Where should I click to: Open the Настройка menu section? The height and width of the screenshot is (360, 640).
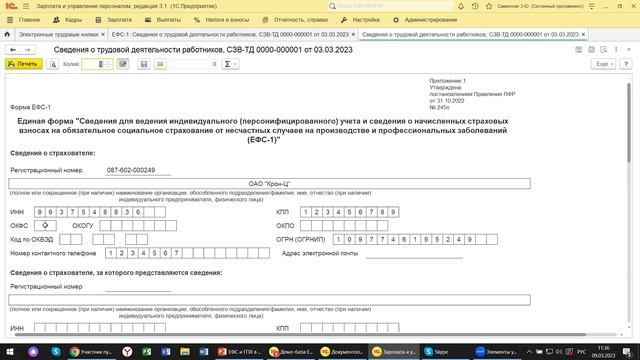coord(360,20)
